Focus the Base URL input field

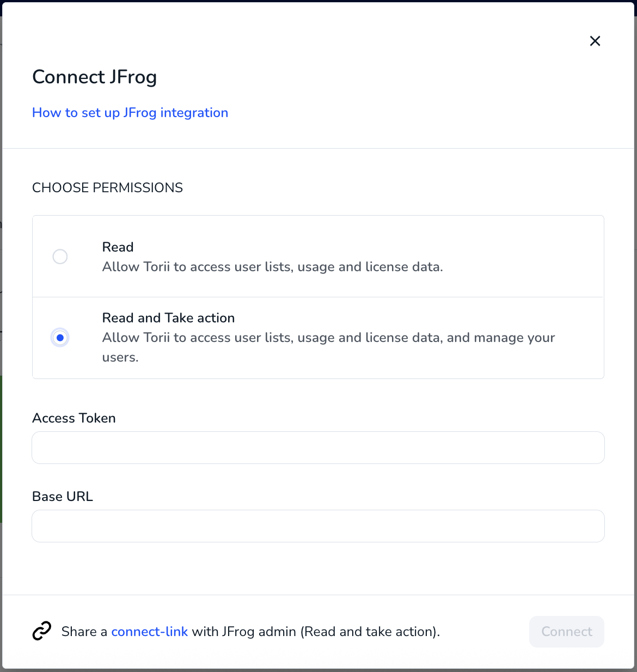click(318, 526)
